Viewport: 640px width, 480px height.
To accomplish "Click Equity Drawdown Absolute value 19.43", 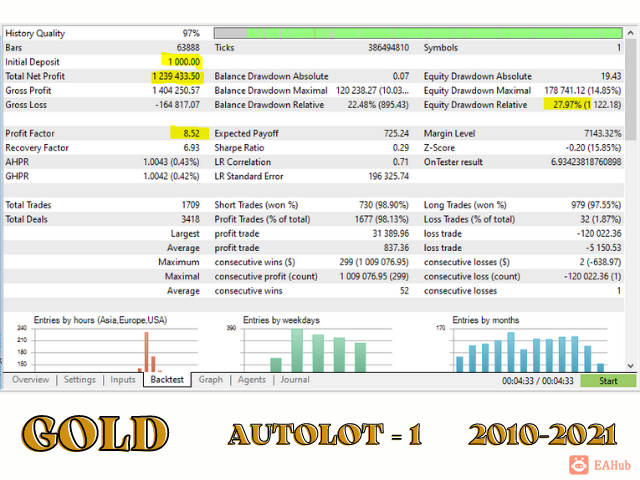I will (x=611, y=76).
